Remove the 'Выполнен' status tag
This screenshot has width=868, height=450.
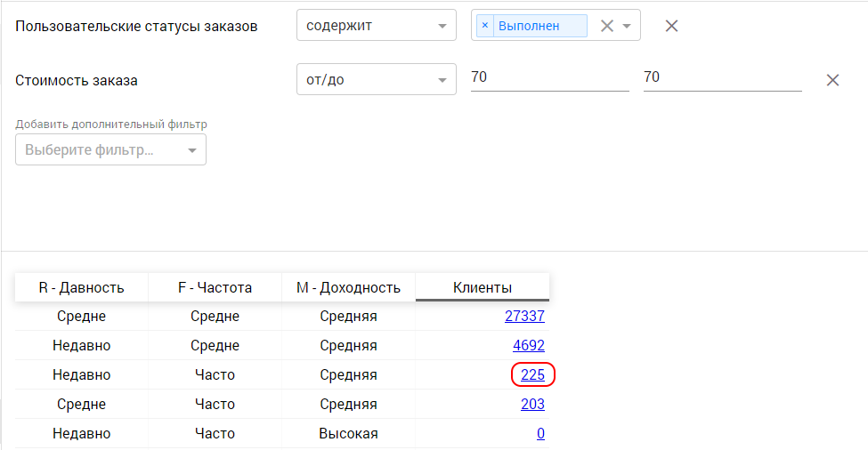[485, 26]
